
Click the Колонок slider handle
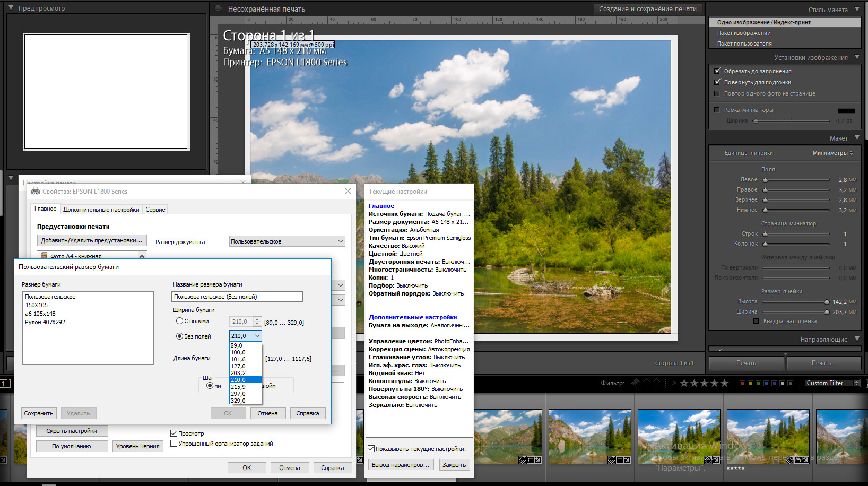[765, 244]
